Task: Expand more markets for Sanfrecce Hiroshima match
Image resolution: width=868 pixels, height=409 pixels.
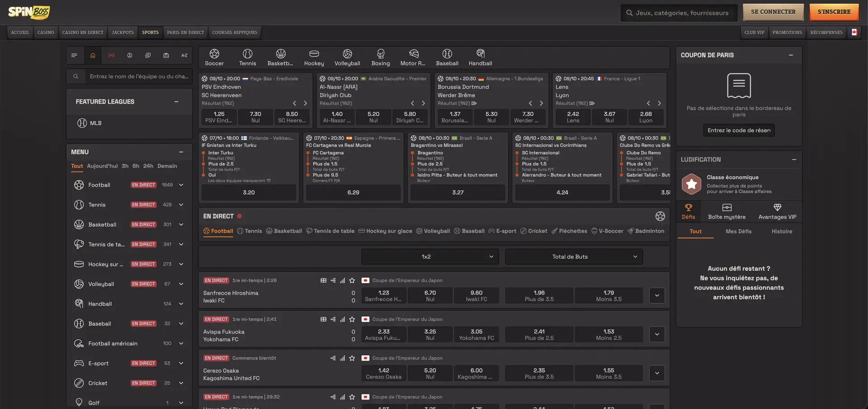Action: tap(657, 295)
